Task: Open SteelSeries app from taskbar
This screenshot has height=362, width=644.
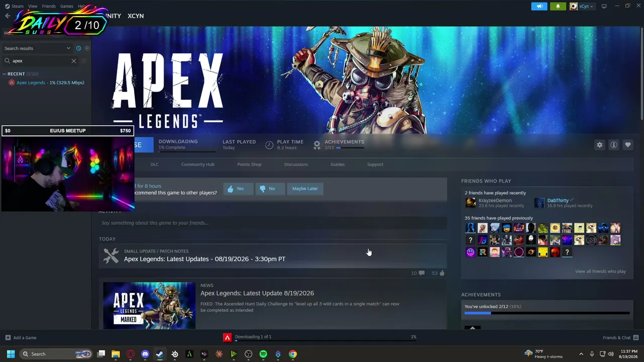Action: (x=175, y=354)
